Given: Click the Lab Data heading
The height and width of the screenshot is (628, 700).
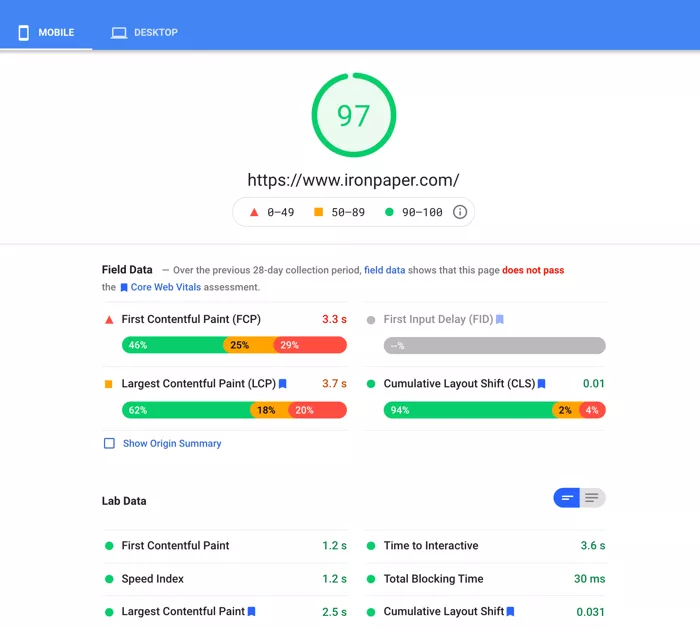Looking at the screenshot, I should [x=124, y=501].
